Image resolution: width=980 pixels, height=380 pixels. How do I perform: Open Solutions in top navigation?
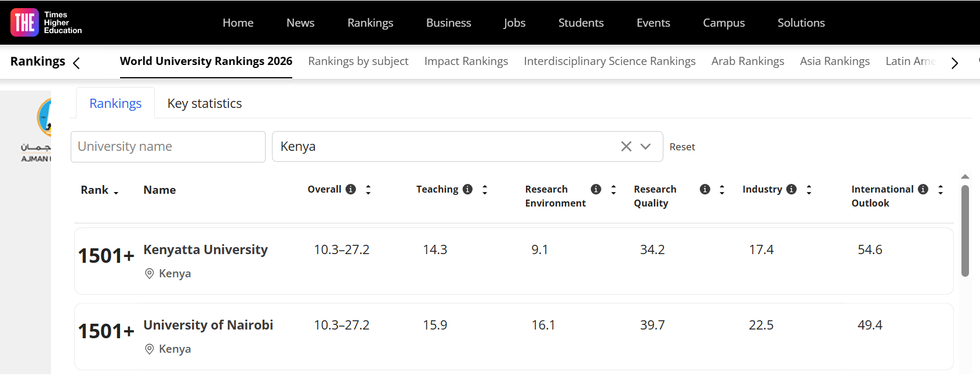pos(801,23)
